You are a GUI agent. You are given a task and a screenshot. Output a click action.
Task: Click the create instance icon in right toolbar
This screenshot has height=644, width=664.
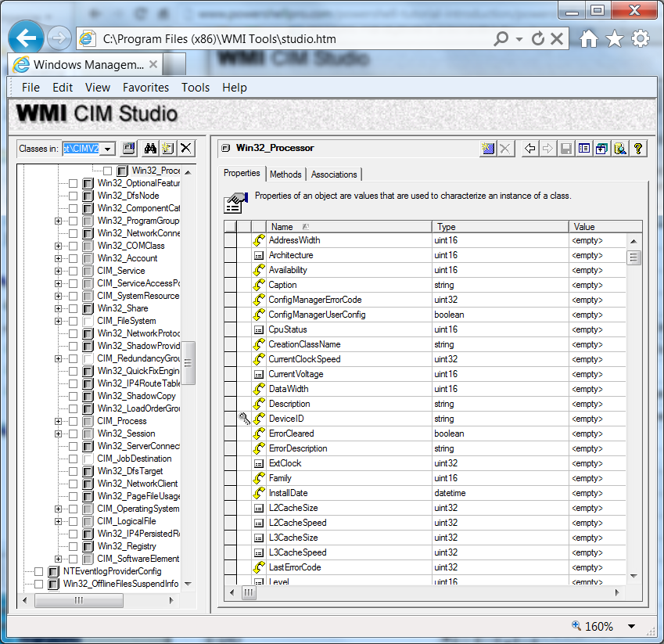pos(488,149)
